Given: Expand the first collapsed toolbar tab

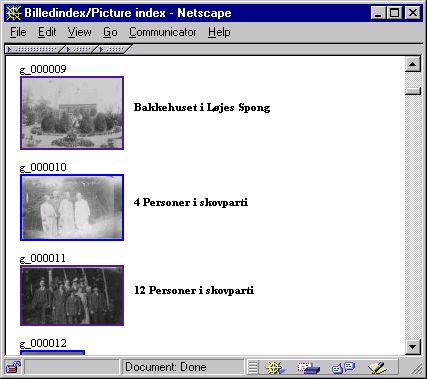Looking at the screenshot, I should (x=32, y=49).
